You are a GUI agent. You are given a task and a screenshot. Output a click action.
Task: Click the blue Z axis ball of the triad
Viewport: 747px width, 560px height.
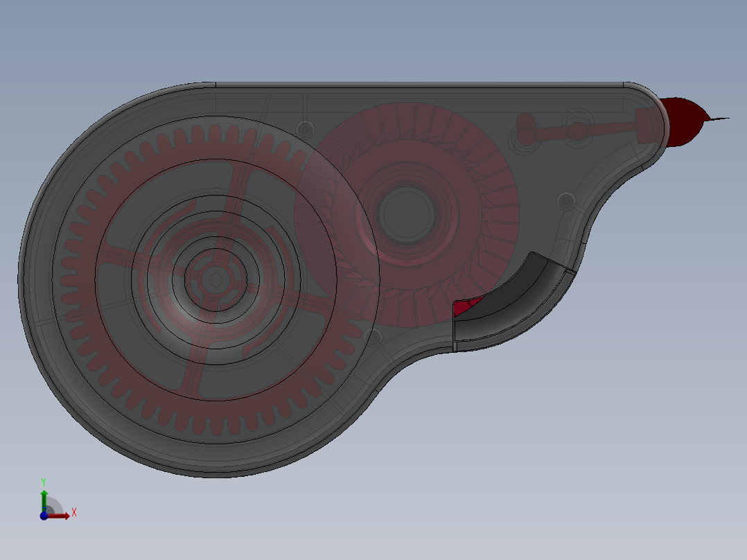coord(44,516)
